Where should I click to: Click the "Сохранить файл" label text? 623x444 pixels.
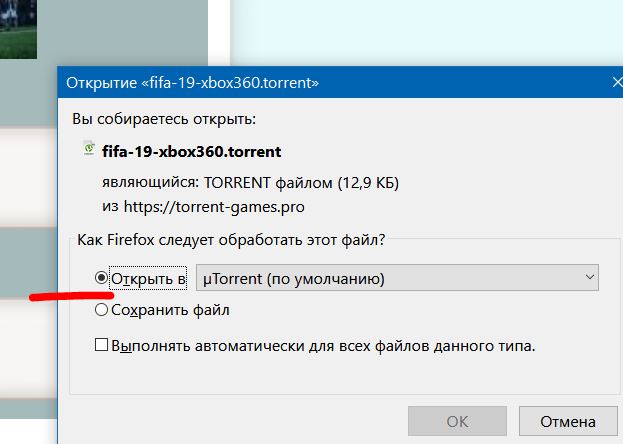[170, 310]
